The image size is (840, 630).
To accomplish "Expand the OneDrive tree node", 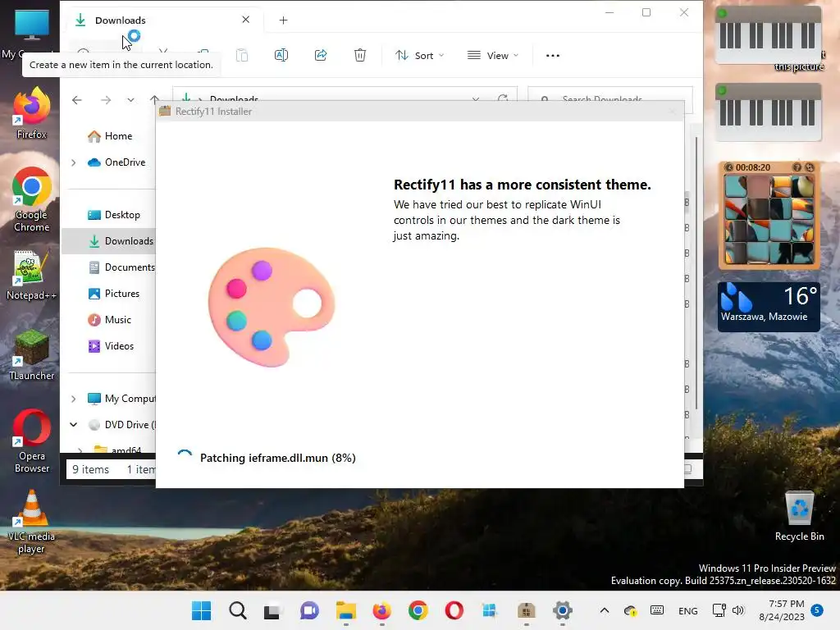I will coord(73,162).
